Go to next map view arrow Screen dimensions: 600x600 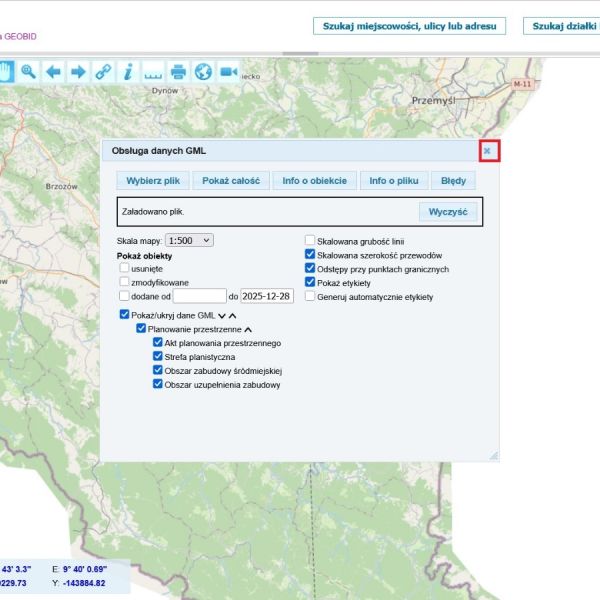tap(78, 71)
